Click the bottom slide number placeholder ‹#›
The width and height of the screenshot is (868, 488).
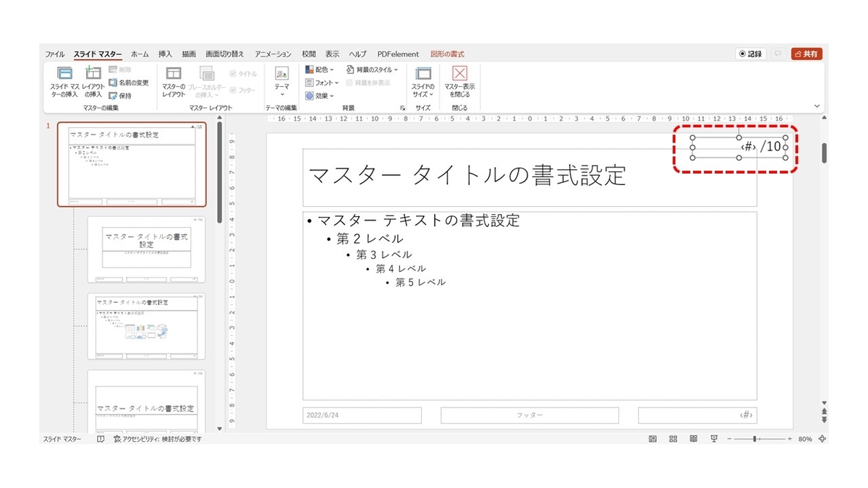pos(697,416)
